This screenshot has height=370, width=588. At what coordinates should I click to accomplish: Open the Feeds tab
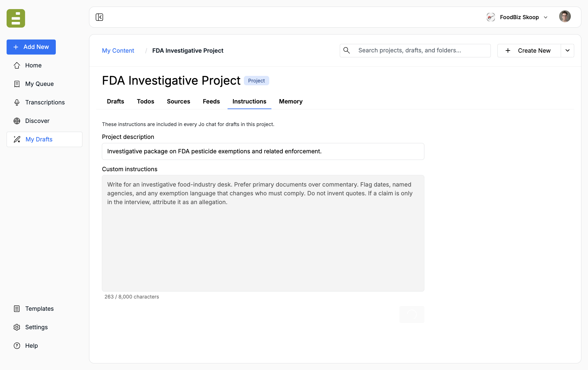pos(211,101)
